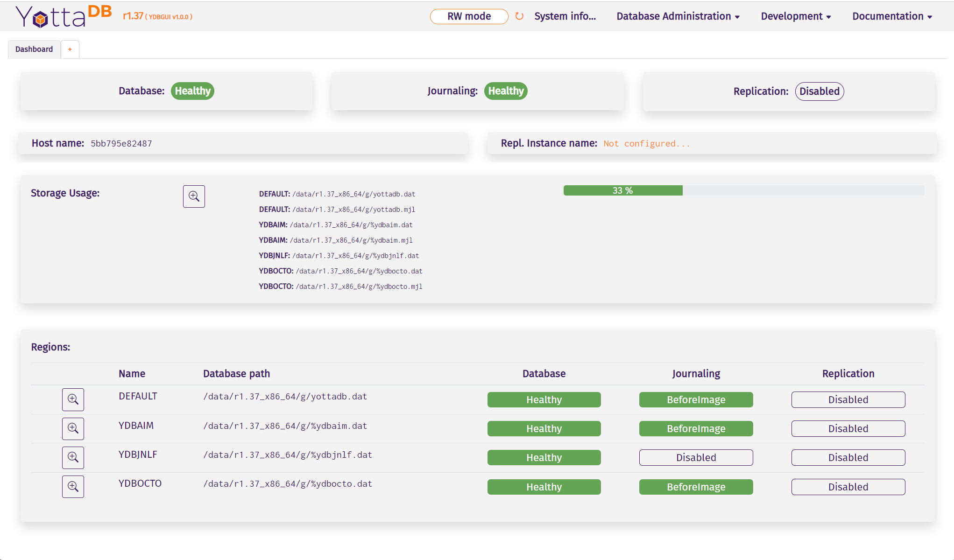Expand the Documentation menu
Viewport: 954px width, 560px height.
[892, 16]
